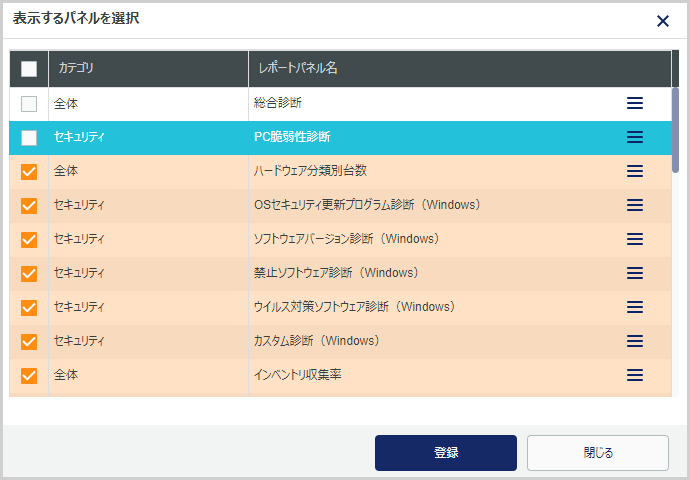Screen dimensions: 690x480
Task: Uncheck the ハードウェア分類別台数 checkbox
Action: [29, 172]
